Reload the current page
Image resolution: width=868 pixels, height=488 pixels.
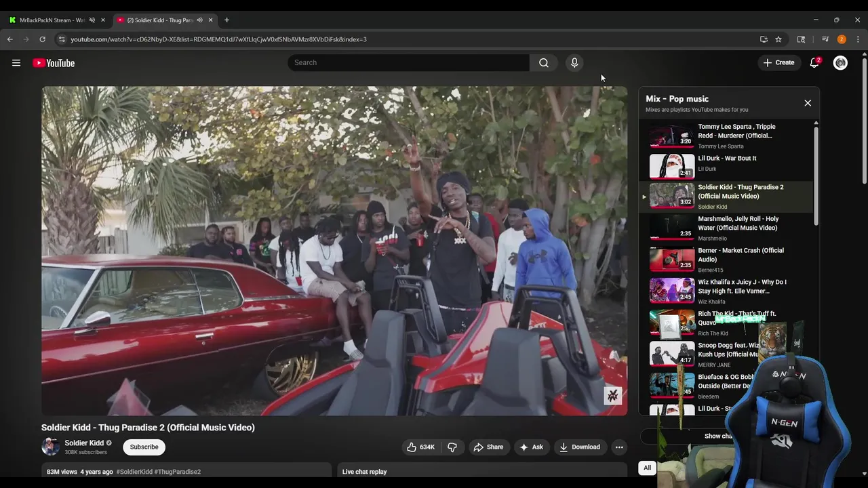tap(42, 39)
